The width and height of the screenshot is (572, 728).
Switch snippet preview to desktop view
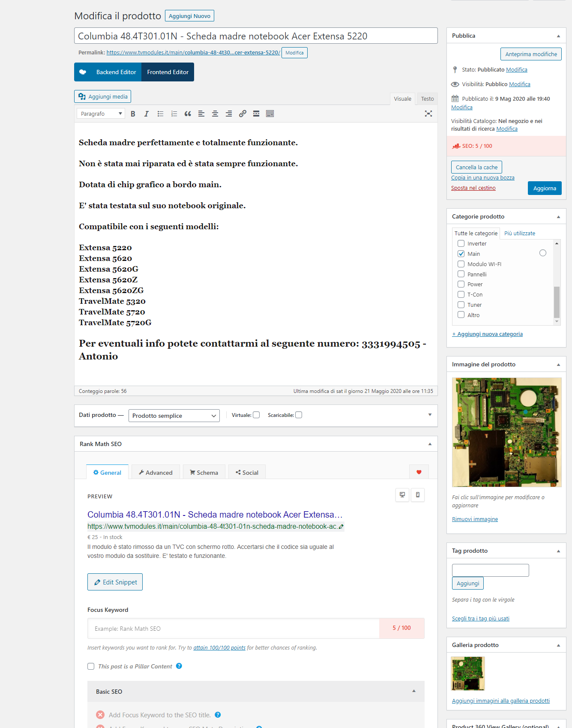(402, 495)
